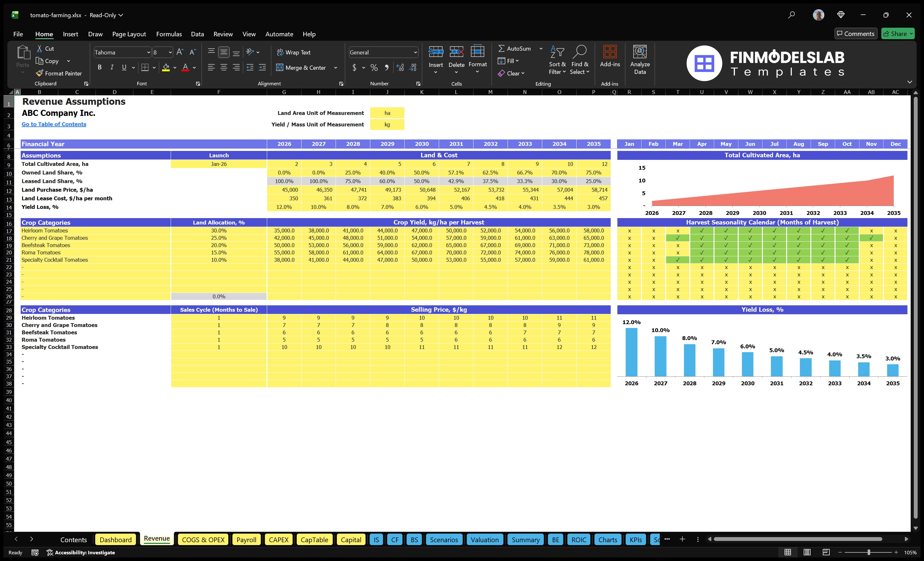Click the search magnifier in title bar
924x561 pixels.
(791, 15)
